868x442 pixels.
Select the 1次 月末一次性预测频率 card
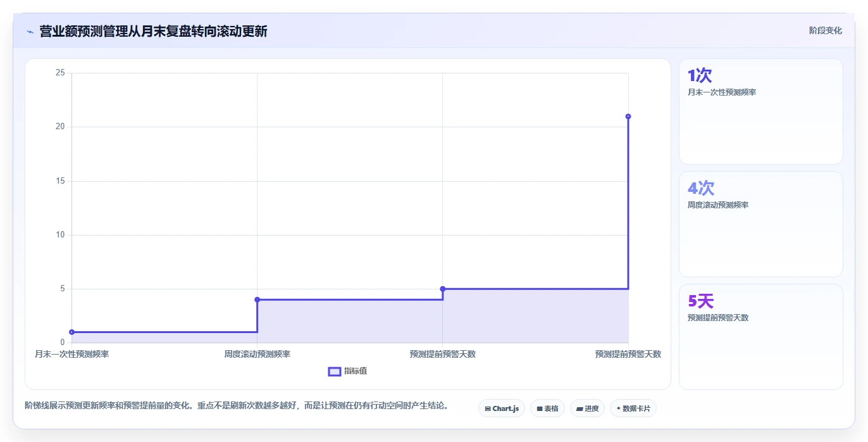[x=760, y=111]
